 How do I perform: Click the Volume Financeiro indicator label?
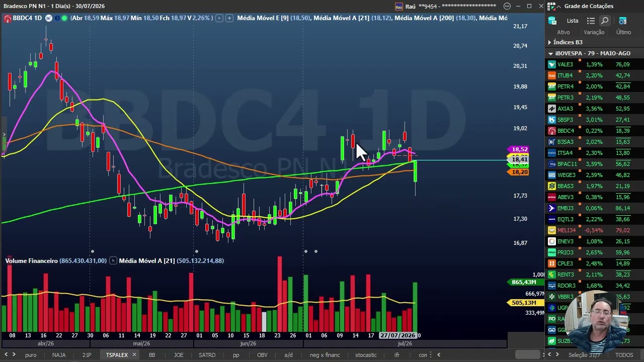tap(31, 260)
